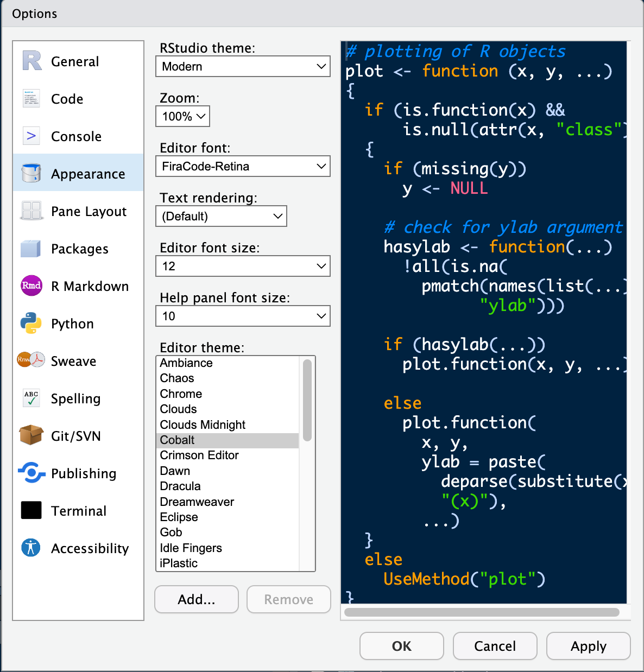The image size is (644, 672).
Task: Select the Eclipse editor theme
Action: tap(228, 517)
